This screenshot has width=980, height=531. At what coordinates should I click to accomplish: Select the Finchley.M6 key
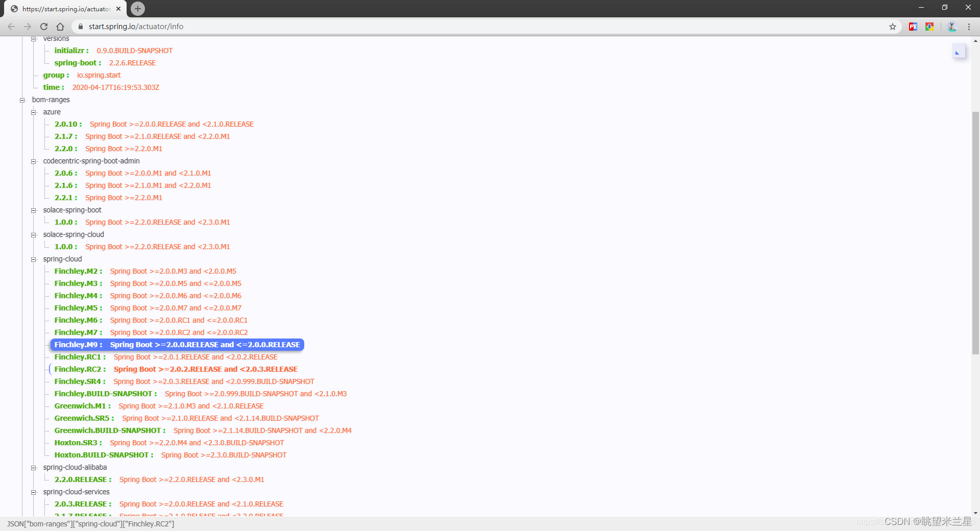point(76,320)
